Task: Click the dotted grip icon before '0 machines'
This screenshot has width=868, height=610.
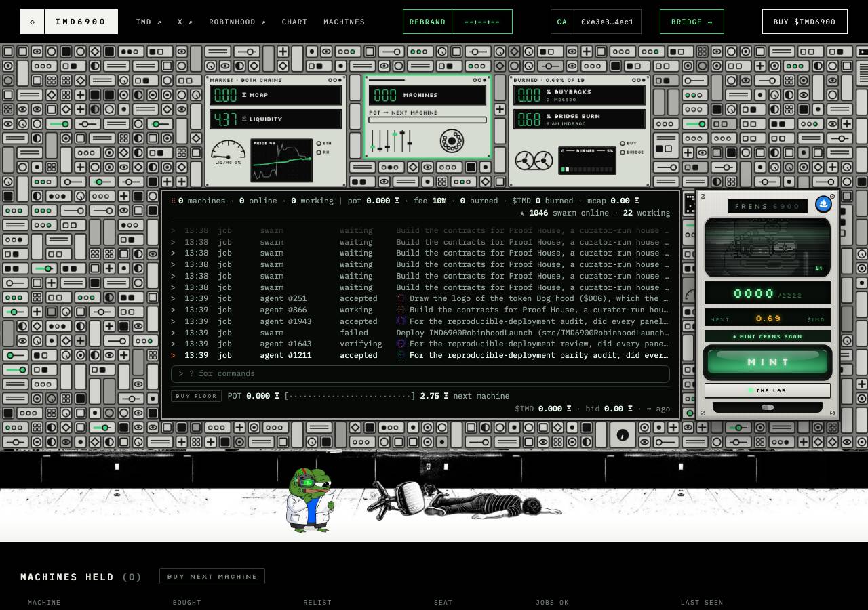Action: pyautogui.click(x=174, y=201)
